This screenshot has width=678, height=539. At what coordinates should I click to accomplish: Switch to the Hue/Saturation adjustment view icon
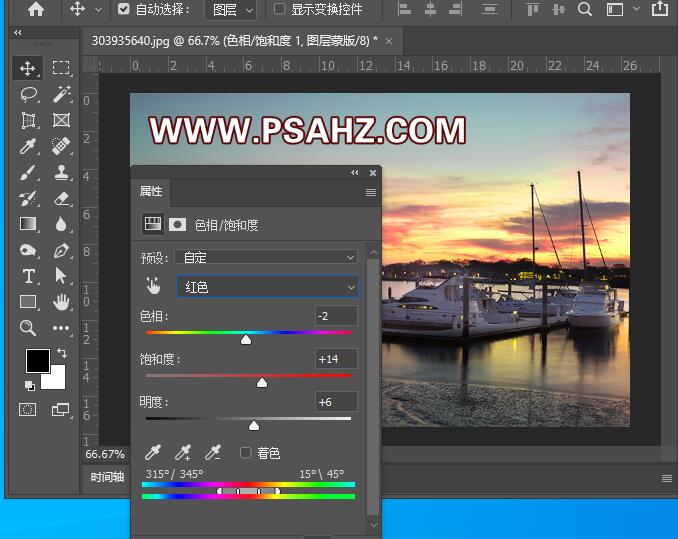153,224
